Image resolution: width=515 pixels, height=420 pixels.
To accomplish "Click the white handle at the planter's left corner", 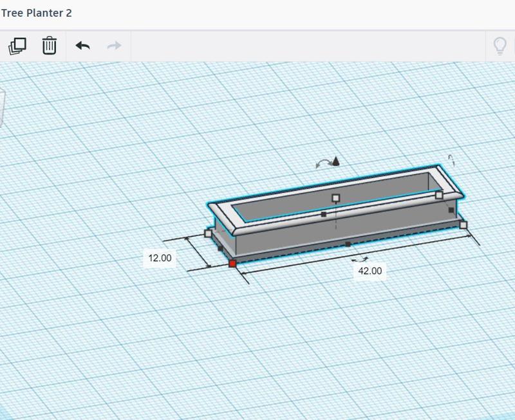I will point(208,233).
